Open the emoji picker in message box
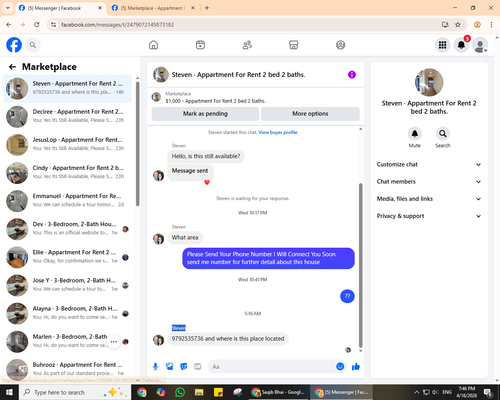The image size is (500, 400). tap(340, 367)
